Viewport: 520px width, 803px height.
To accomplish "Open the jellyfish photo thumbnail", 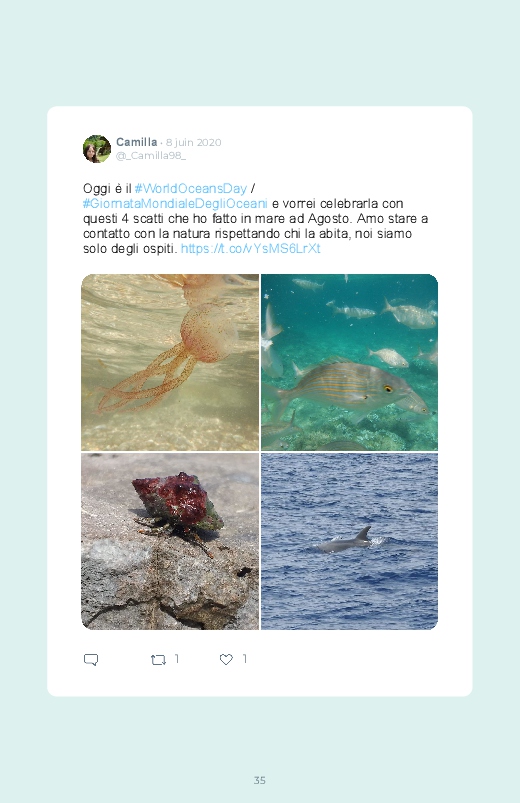I will [x=170, y=362].
